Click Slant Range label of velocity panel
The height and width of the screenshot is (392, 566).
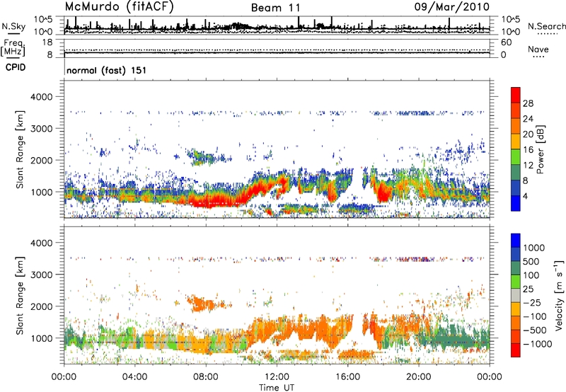click(20, 295)
